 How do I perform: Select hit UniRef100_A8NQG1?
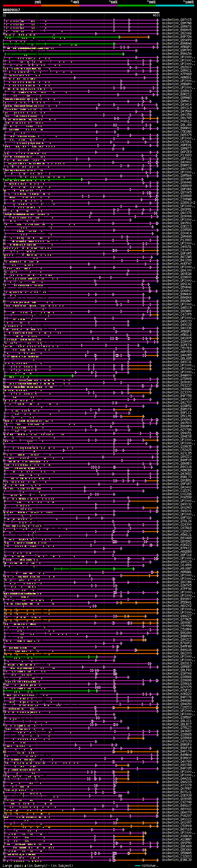(177, 78)
